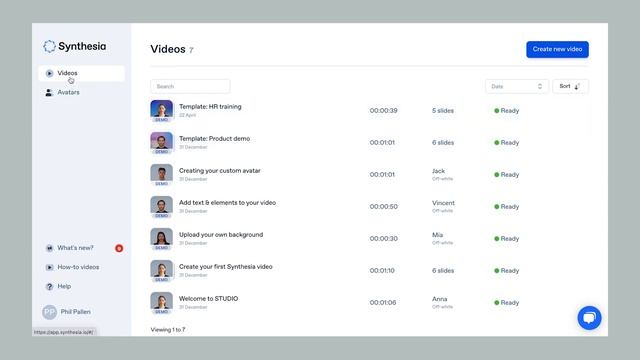Focus the Search videos field
The width and height of the screenshot is (640, 360).
click(190, 87)
